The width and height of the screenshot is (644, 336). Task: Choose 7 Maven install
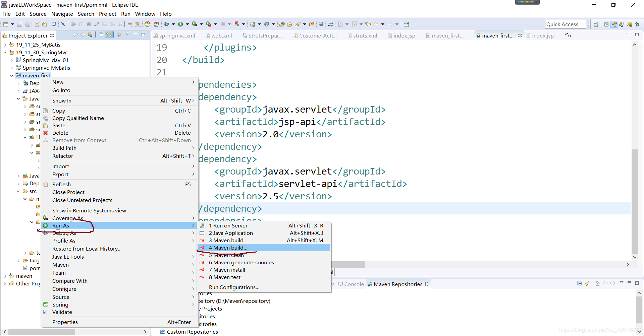264,270
